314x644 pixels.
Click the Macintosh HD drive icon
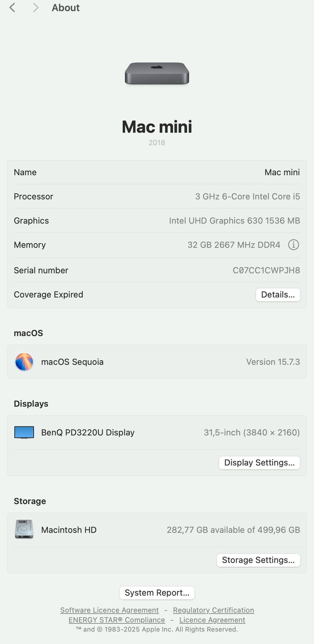click(x=24, y=529)
